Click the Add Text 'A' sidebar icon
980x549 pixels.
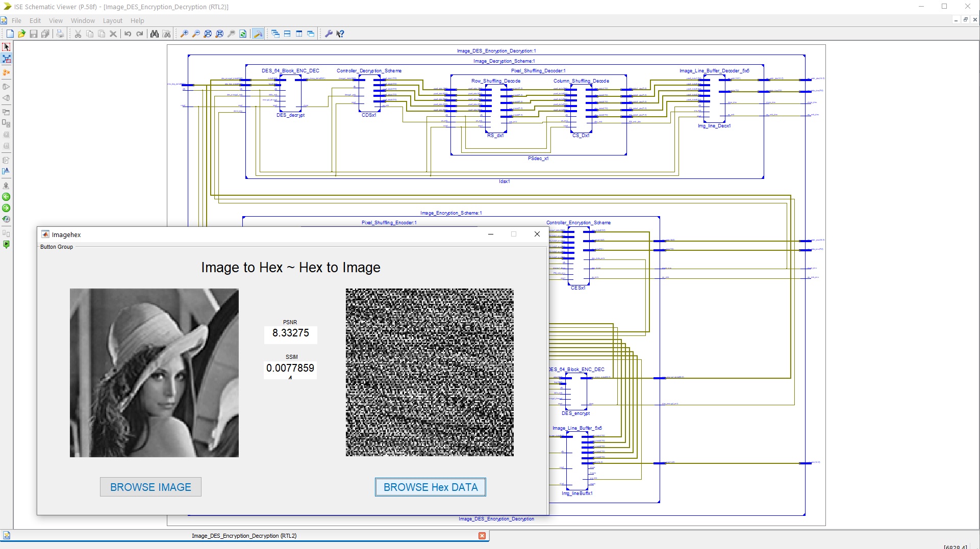[x=6, y=171]
